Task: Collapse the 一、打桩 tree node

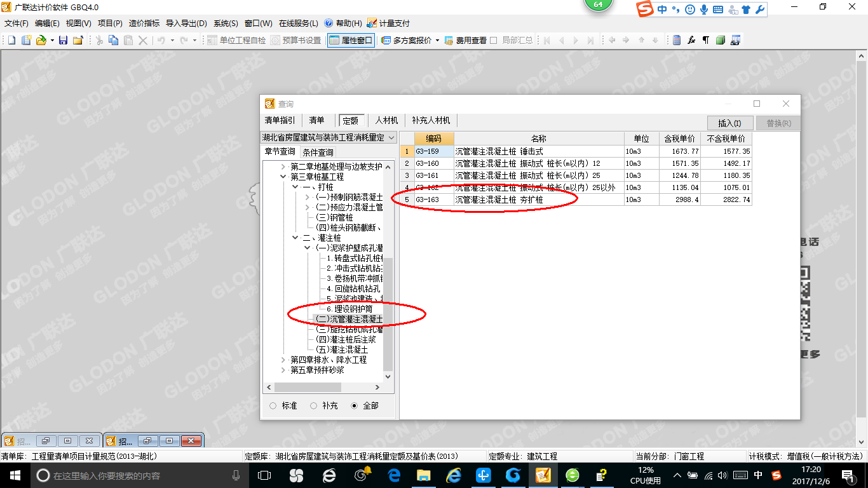Action: [x=295, y=187]
